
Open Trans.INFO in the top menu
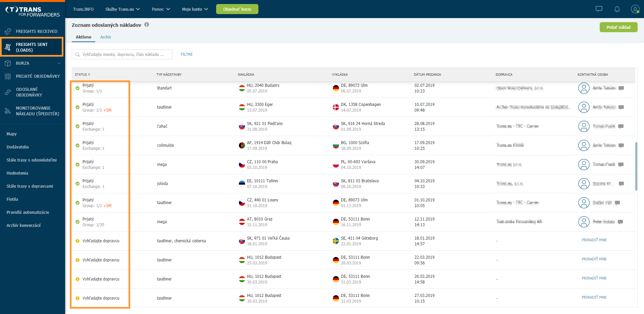tap(83, 9)
